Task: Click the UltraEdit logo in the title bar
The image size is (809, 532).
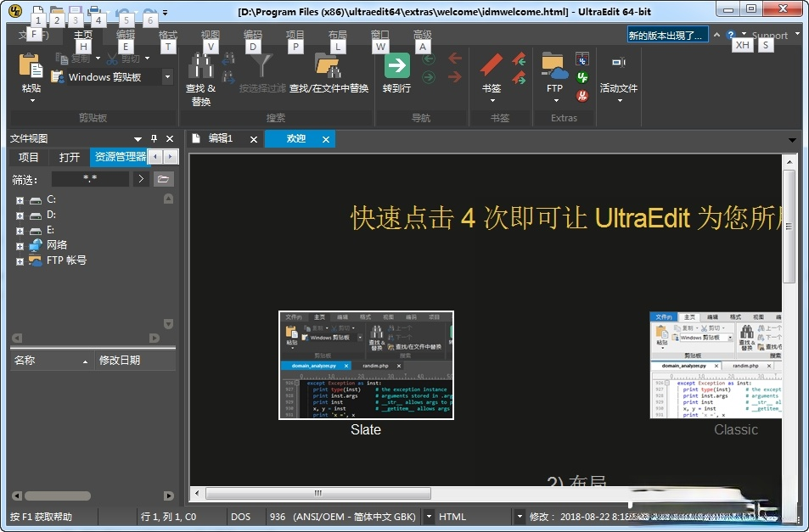Action: [x=15, y=11]
